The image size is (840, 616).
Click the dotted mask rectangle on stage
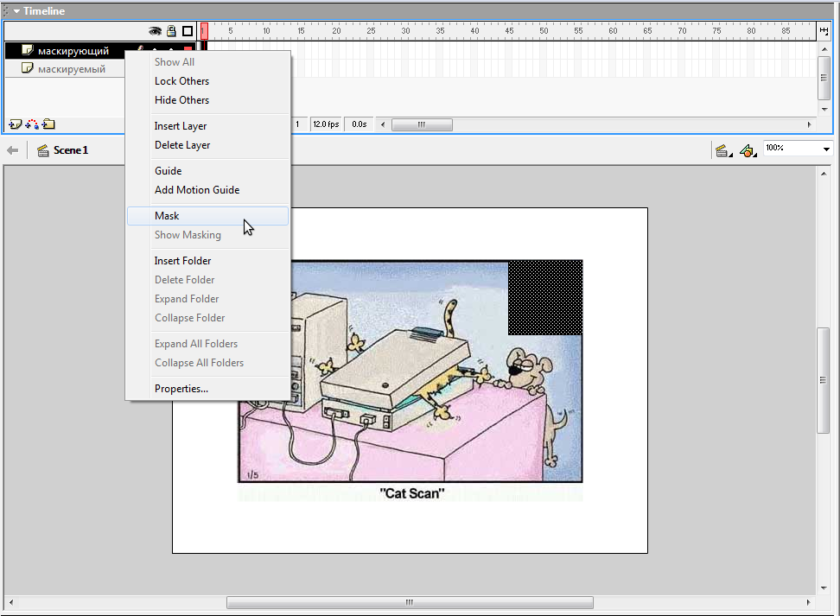click(x=545, y=297)
